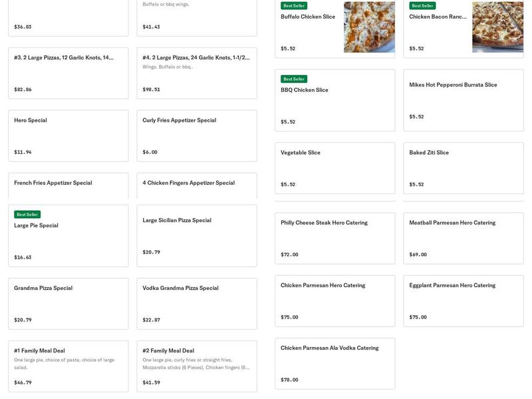This screenshot has height=399, width=532.
Task: Open the Buffalo Chicken Slice photo
Action: (x=369, y=27)
